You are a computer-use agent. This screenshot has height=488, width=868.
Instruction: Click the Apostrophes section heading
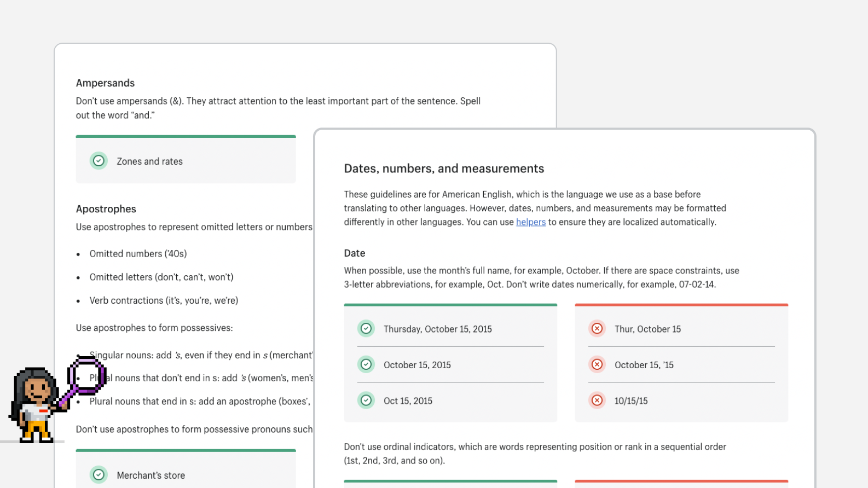106,209
